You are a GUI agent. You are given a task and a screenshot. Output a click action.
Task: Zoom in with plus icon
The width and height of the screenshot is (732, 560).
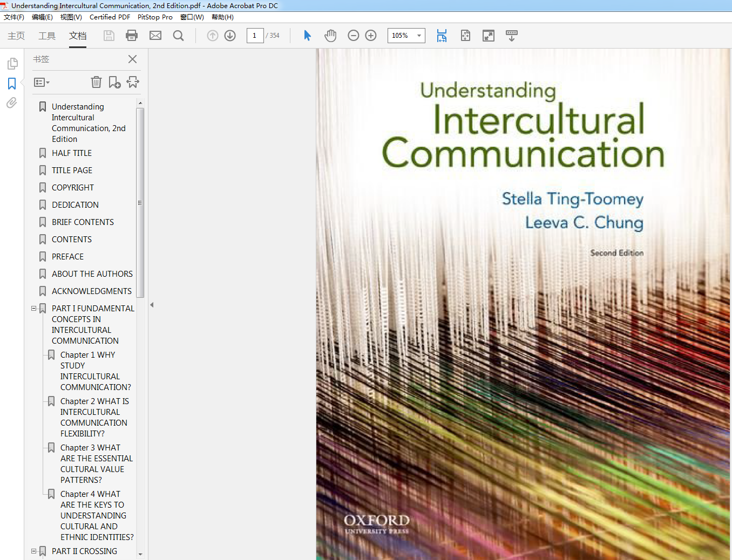point(371,36)
